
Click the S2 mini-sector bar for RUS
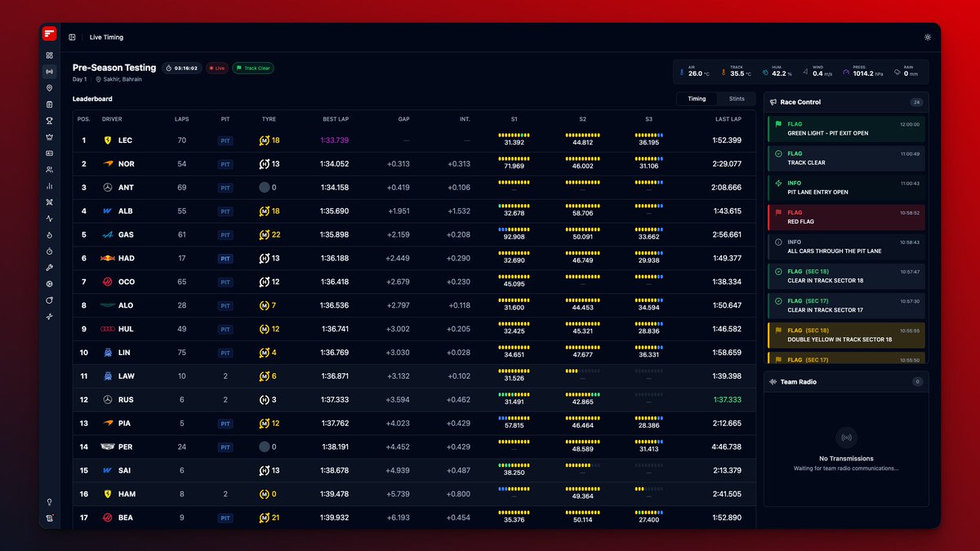582,394
